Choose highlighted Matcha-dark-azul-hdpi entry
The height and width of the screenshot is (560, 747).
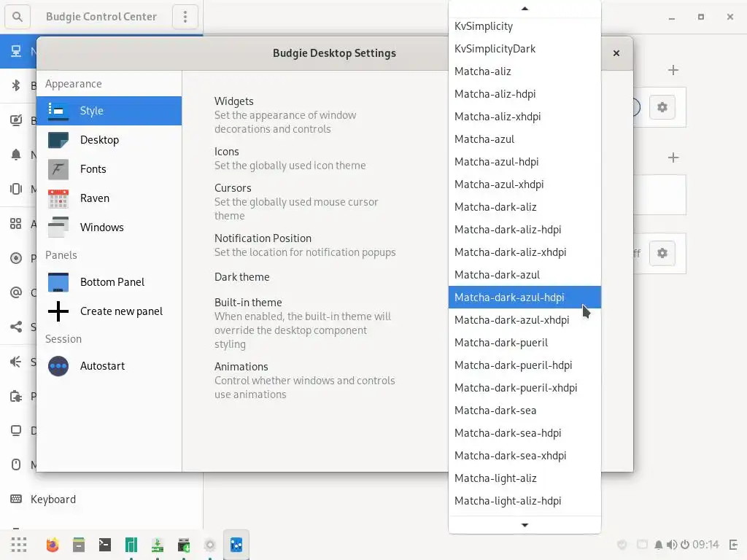click(x=525, y=297)
